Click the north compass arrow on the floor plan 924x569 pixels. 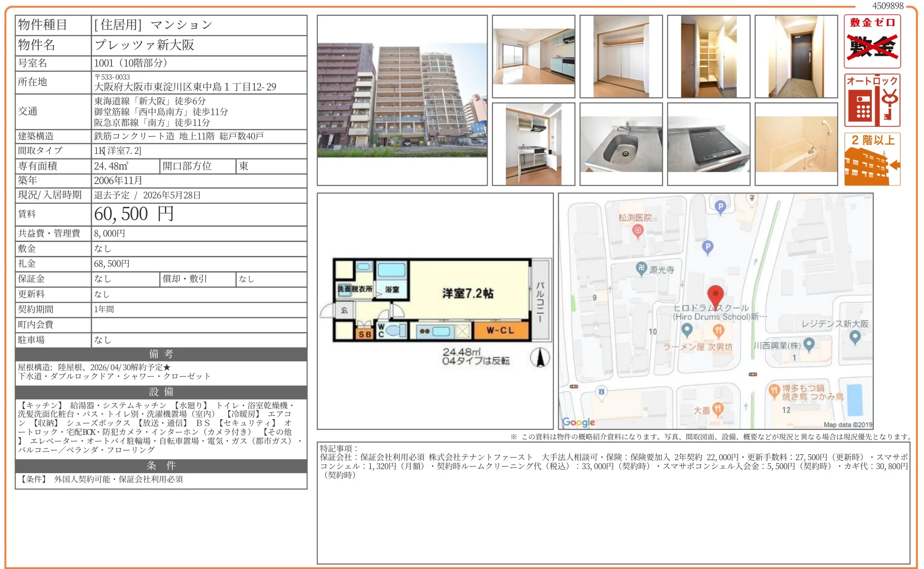tap(540, 358)
